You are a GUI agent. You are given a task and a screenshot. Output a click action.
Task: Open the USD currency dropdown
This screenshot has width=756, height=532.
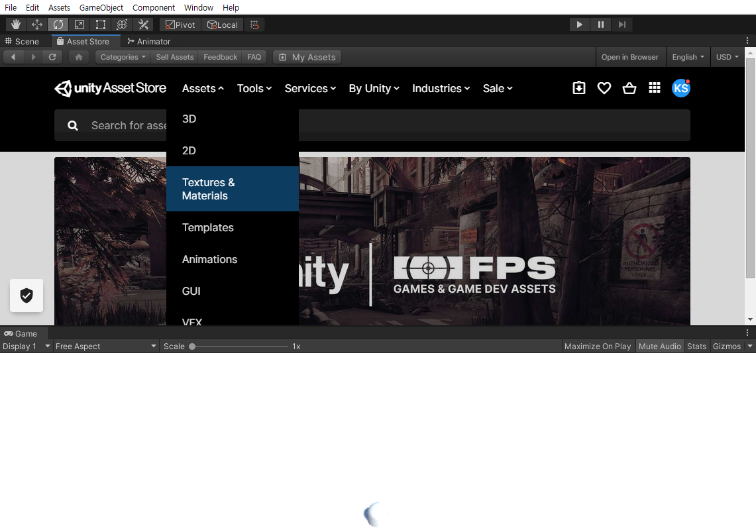[x=727, y=57]
